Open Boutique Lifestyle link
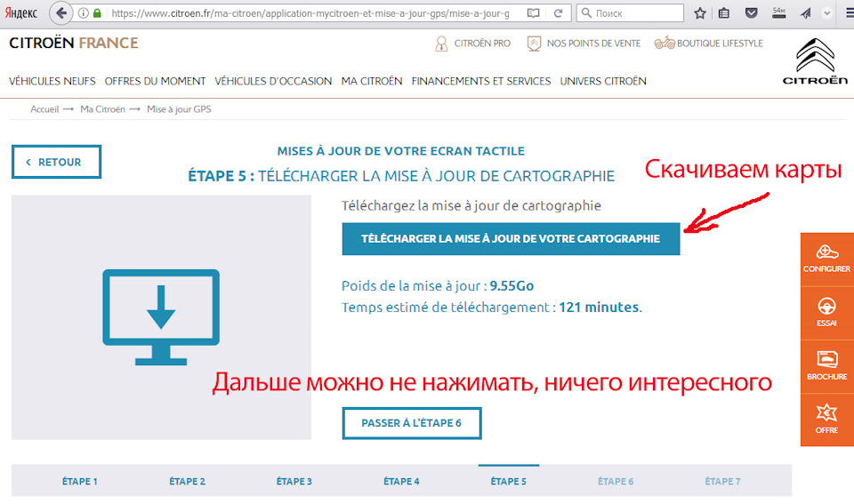Viewport: 854px width, 504px height. (709, 43)
